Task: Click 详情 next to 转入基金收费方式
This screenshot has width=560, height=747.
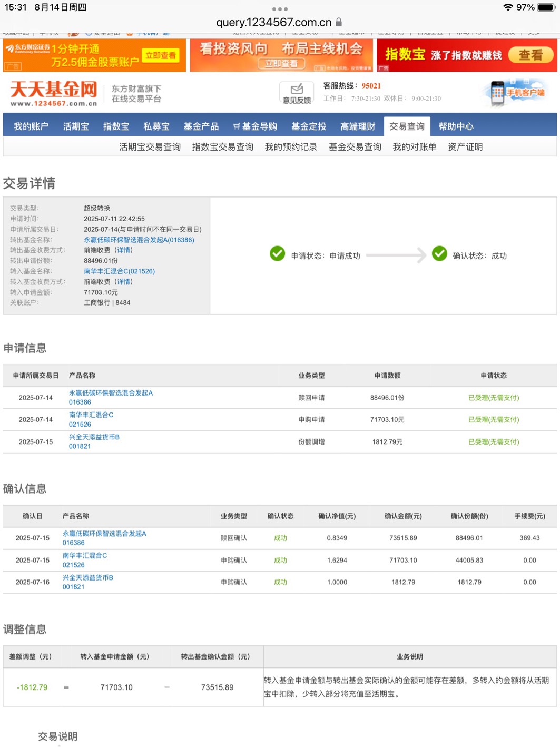Action: pyautogui.click(x=124, y=282)
